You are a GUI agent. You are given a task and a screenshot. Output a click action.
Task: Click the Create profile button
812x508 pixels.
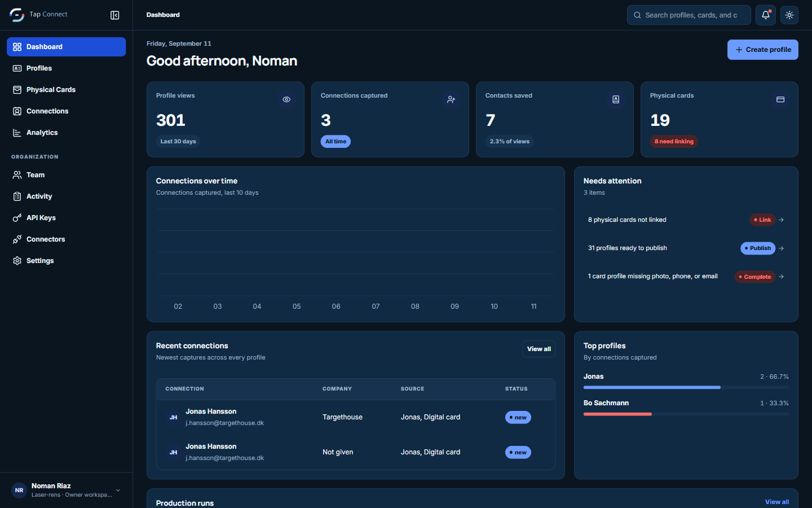762,50
